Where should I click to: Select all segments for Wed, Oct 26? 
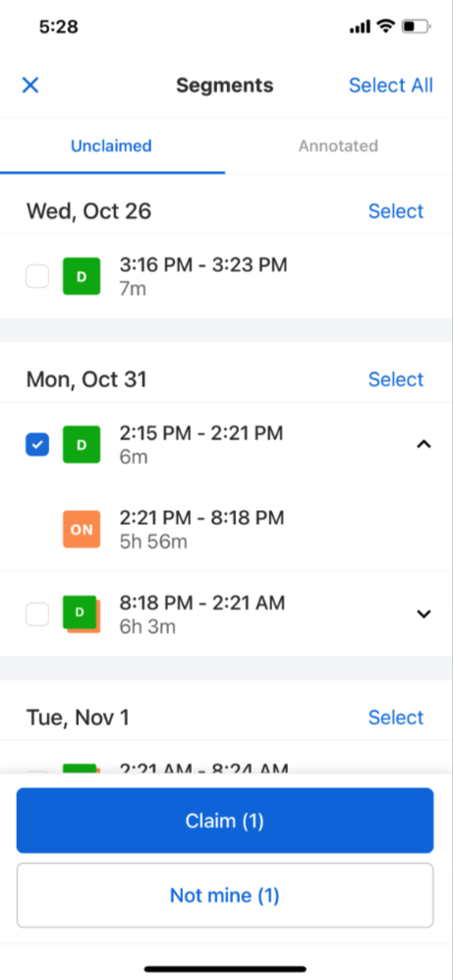point(396,211)
